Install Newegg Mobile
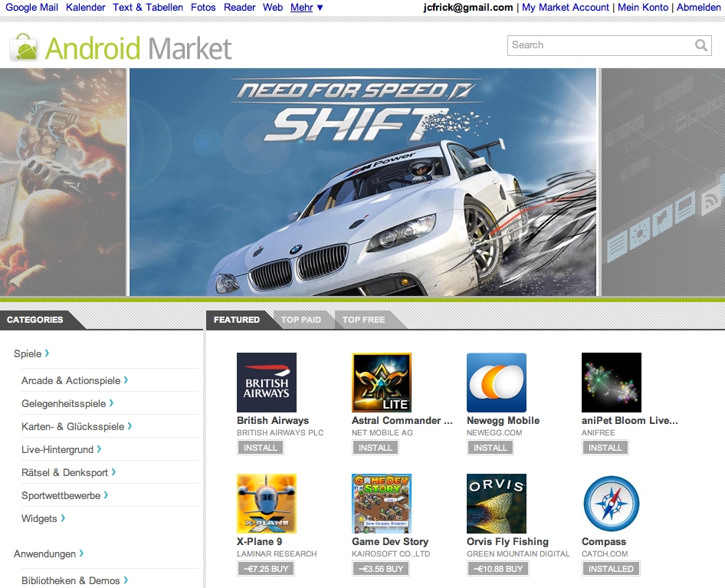The height and width of the screenshot is (588, 725). coord(490,448)
